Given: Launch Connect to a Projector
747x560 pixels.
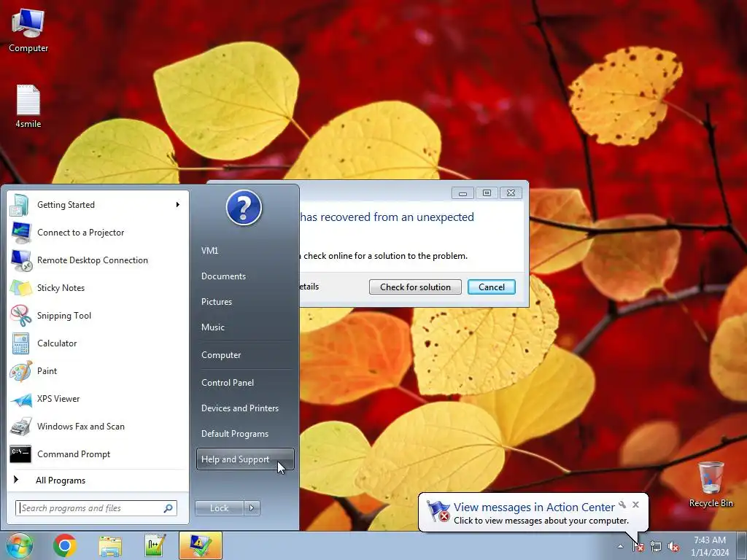Looking at the screenshot, I should [x=97, y=233].
